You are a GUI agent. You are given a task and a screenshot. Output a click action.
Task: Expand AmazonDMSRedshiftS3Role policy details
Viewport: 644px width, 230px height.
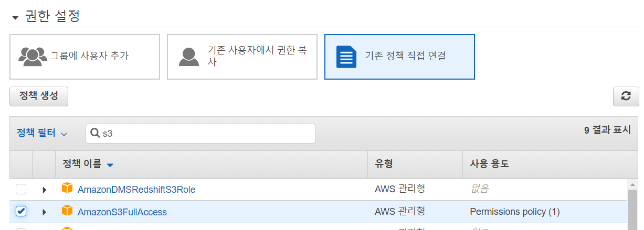pos(44,190)
